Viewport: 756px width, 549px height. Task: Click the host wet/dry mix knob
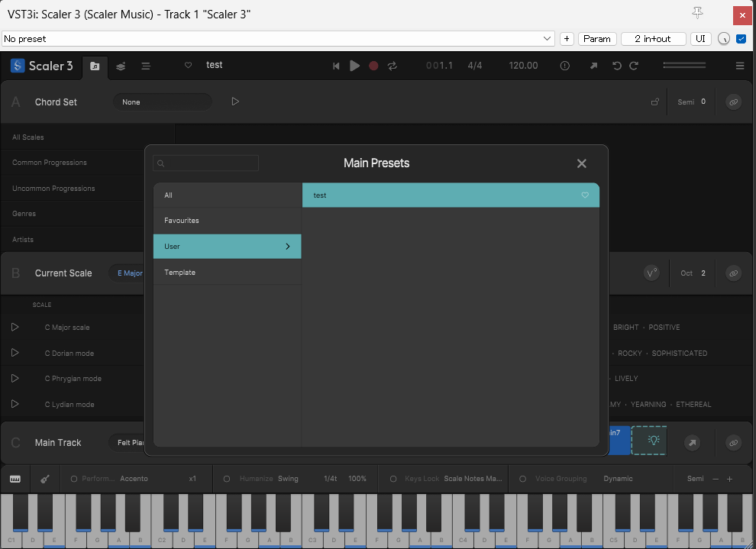point(724,39)
